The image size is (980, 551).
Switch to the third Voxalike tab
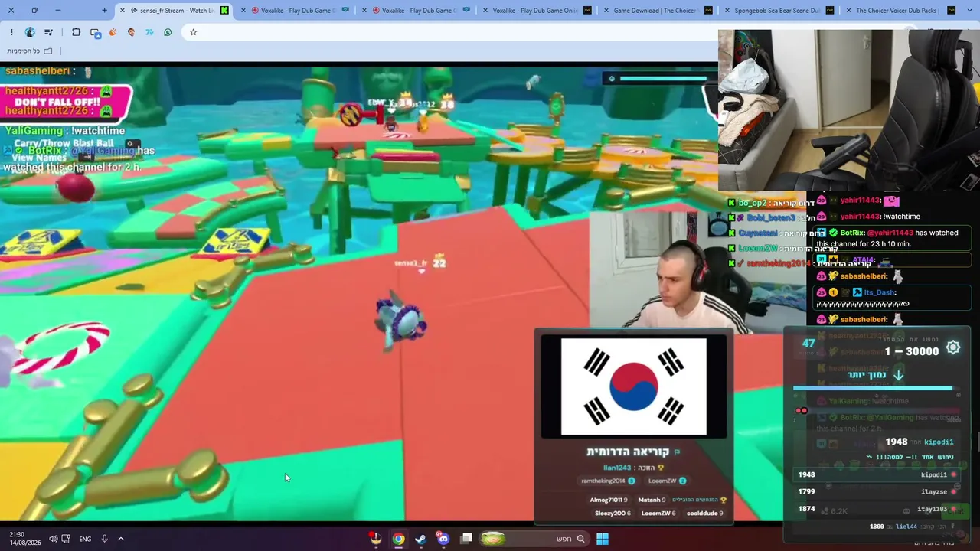point(536,11)
